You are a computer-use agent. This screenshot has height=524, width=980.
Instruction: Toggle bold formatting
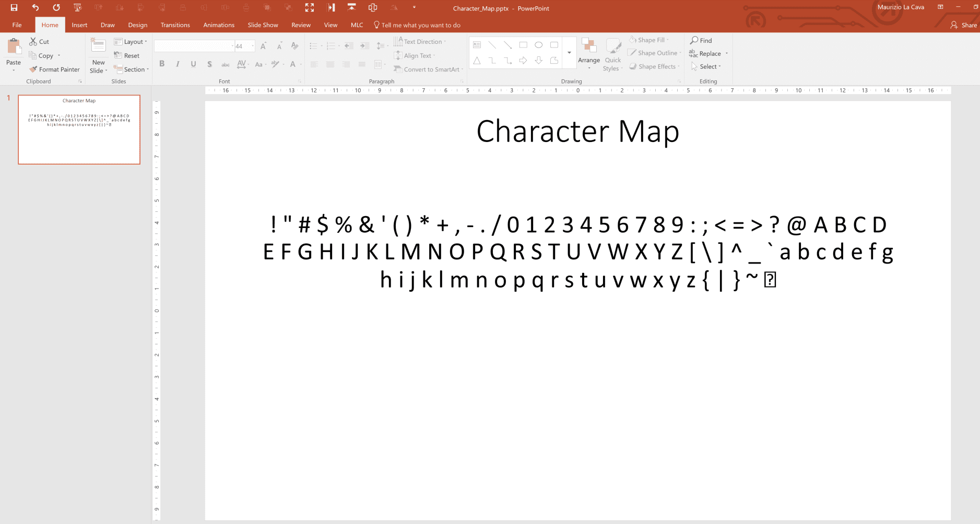162,64
